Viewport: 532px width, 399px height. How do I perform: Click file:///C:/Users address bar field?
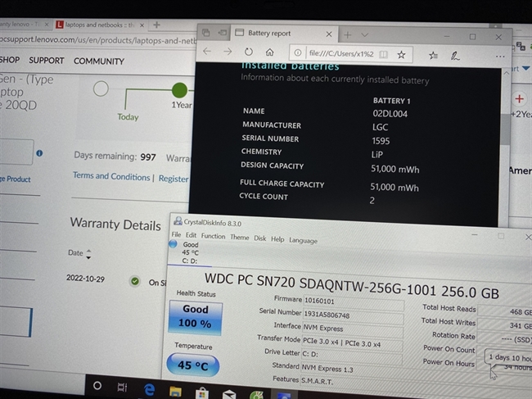tap(341, 53)
